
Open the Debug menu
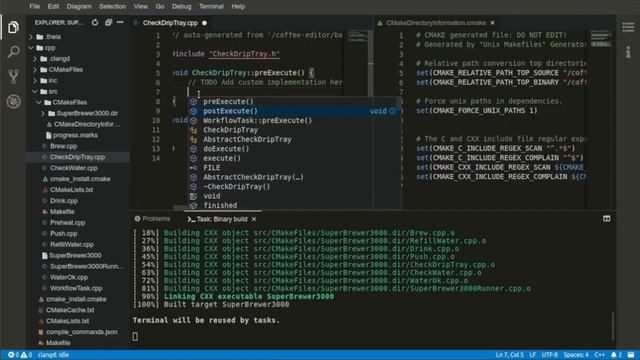182,7
